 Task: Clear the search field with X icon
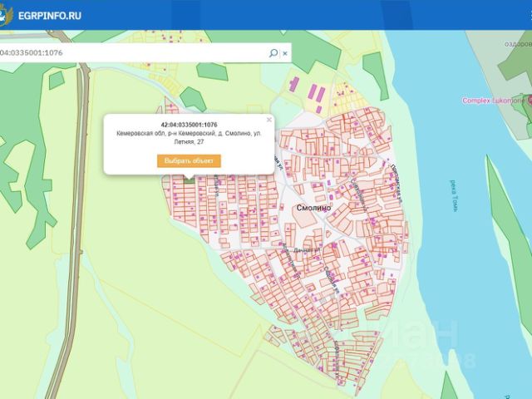(285, 53)
